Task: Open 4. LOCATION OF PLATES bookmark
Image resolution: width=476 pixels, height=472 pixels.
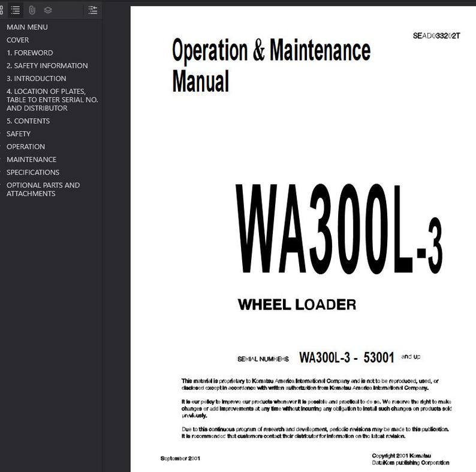Action: [52, 100]
